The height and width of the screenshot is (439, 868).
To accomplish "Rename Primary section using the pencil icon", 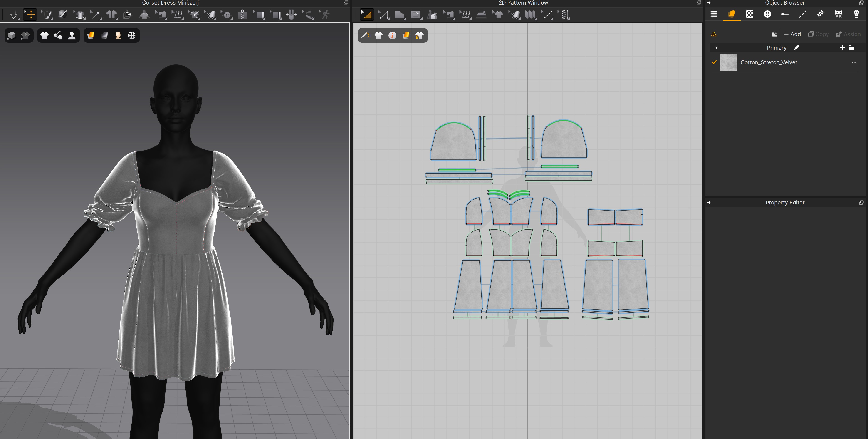I will 796,48.
